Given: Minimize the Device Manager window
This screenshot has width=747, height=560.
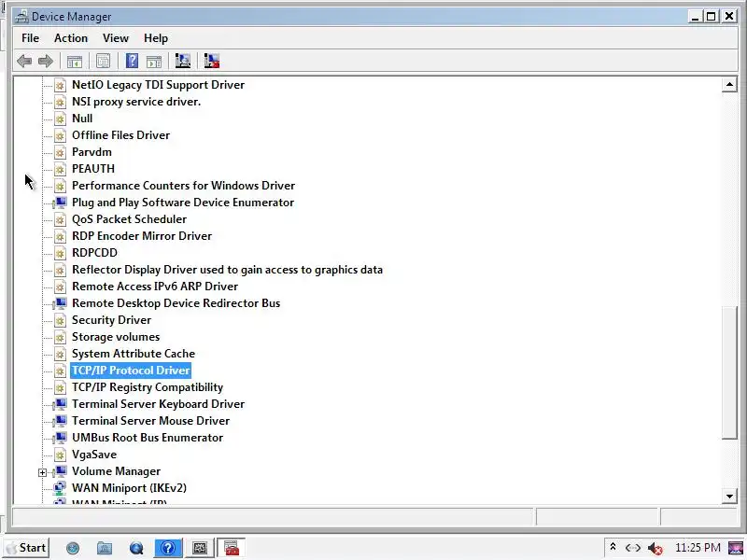Looking at the screenshot, I should point(695,17).
